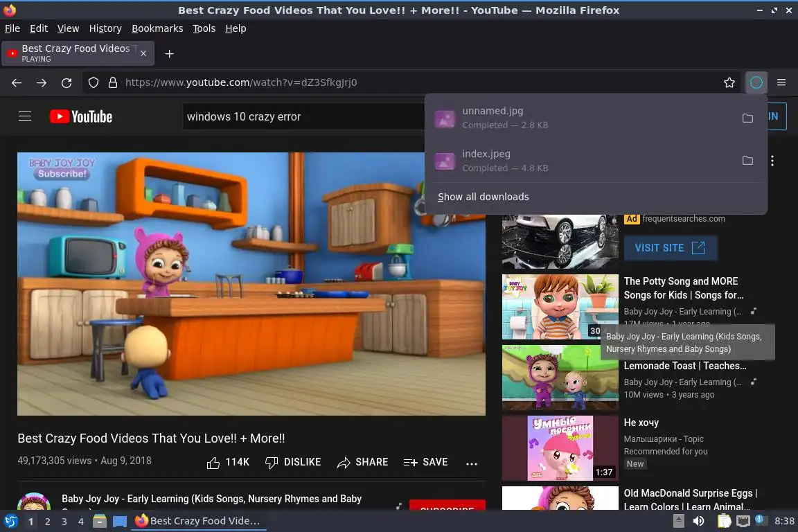Go to the YouTube home logo
Image resolution: width=798 pixels, height=532 pixels.
(81, 116)
